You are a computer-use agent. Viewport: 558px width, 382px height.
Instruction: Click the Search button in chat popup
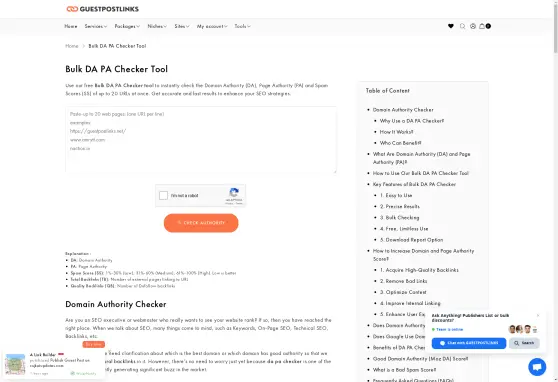pos(524,343)
